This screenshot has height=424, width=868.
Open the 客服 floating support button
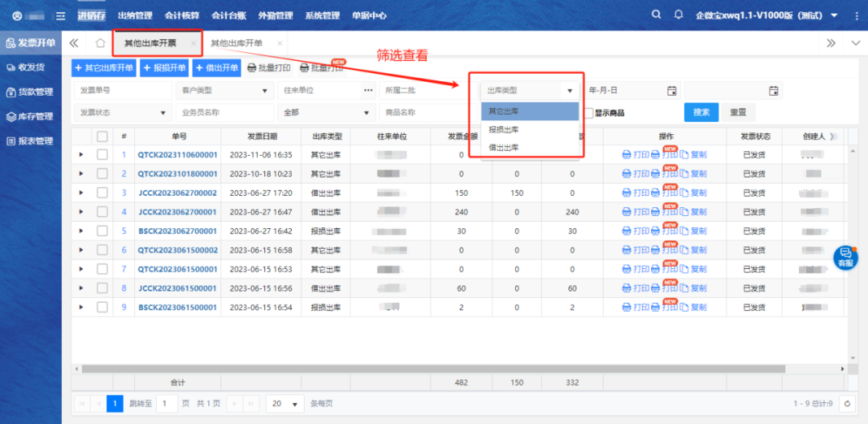[845, 257]
